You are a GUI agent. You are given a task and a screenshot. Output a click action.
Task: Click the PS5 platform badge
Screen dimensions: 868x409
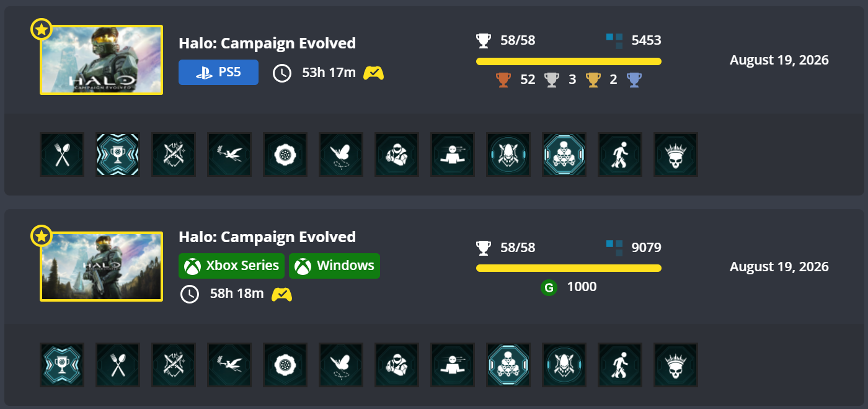click(x=218, y=72)
